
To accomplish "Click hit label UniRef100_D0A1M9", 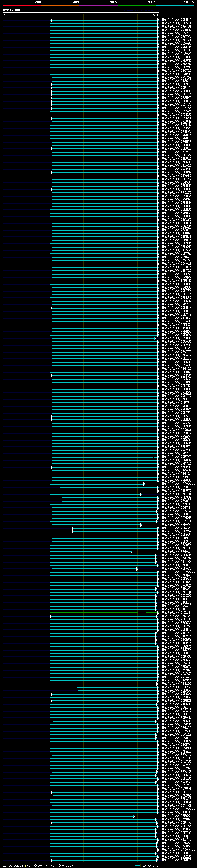I will pyautogui.click(x=177, y=558).
